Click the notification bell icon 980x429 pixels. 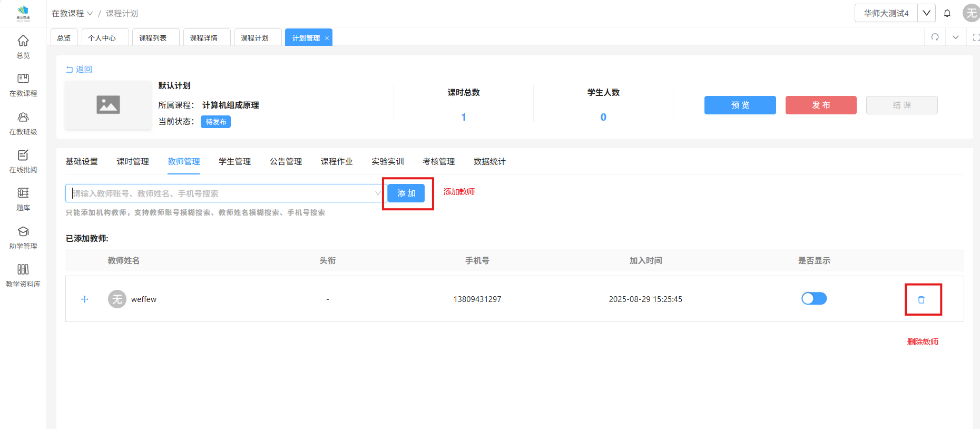pyautogui.click(x=947, y=13)
